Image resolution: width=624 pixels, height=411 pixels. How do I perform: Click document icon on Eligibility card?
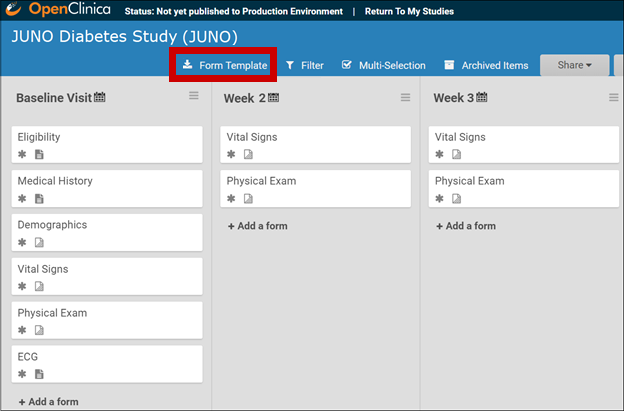39,154
